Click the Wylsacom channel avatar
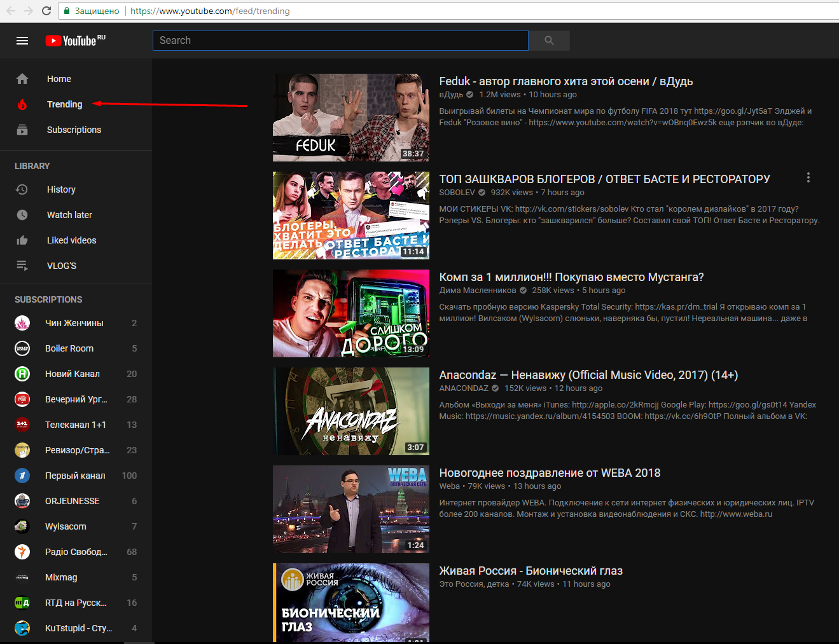Viewport: 839px width, 644px height. tap(22, 526)
